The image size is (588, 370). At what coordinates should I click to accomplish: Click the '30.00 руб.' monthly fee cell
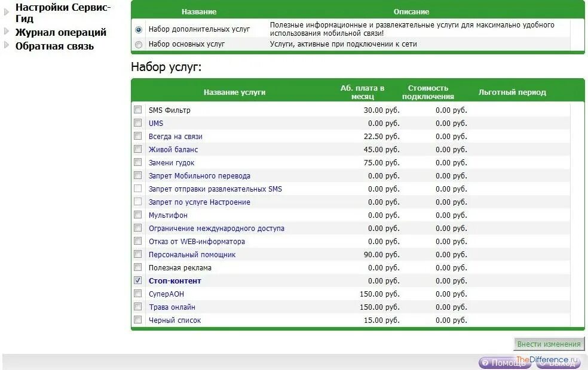click(381, 110)
